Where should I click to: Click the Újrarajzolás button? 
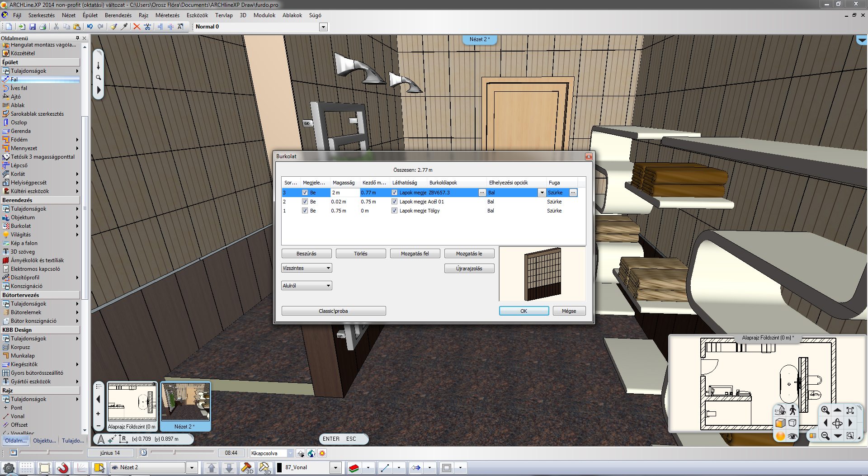[469, 269]
